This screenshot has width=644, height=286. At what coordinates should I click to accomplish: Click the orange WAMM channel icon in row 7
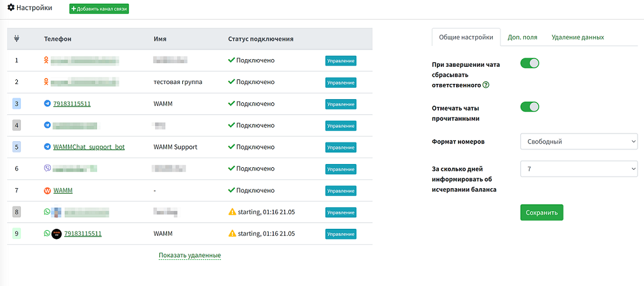pos(47,190)
